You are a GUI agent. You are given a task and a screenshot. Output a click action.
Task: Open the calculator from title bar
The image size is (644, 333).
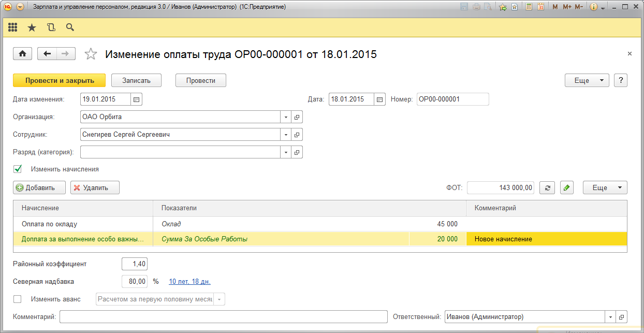(x=529, y=7)
